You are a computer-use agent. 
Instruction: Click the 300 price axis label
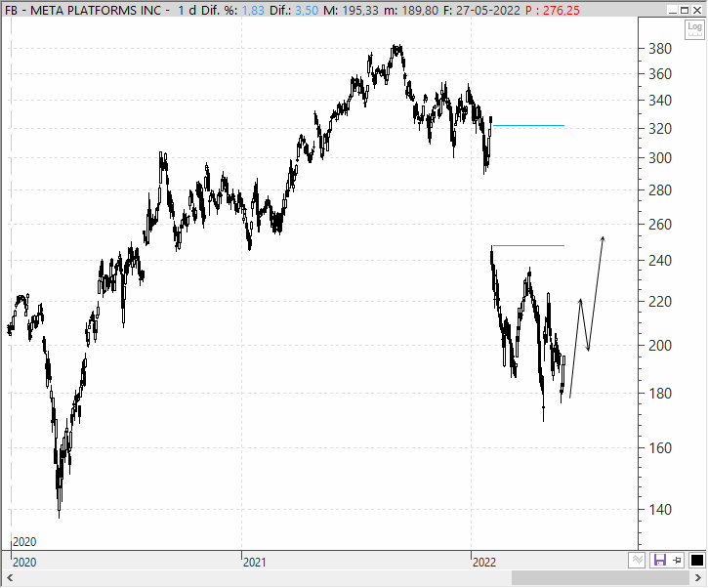(660, 158)
